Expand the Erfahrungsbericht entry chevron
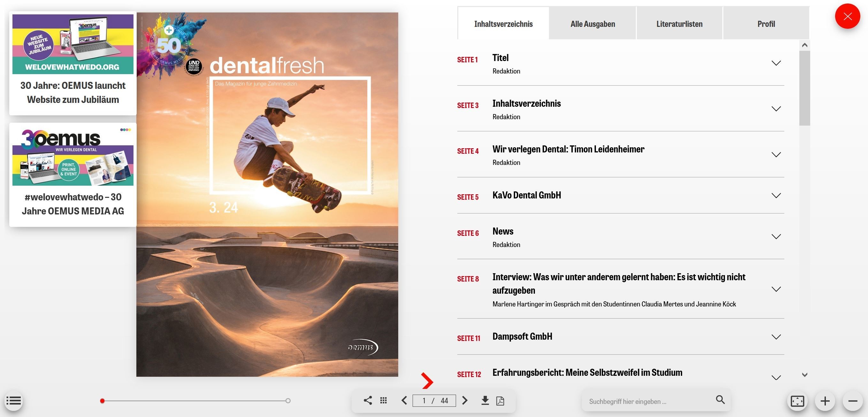Viewport: 868px width, 417px height. 776,378
